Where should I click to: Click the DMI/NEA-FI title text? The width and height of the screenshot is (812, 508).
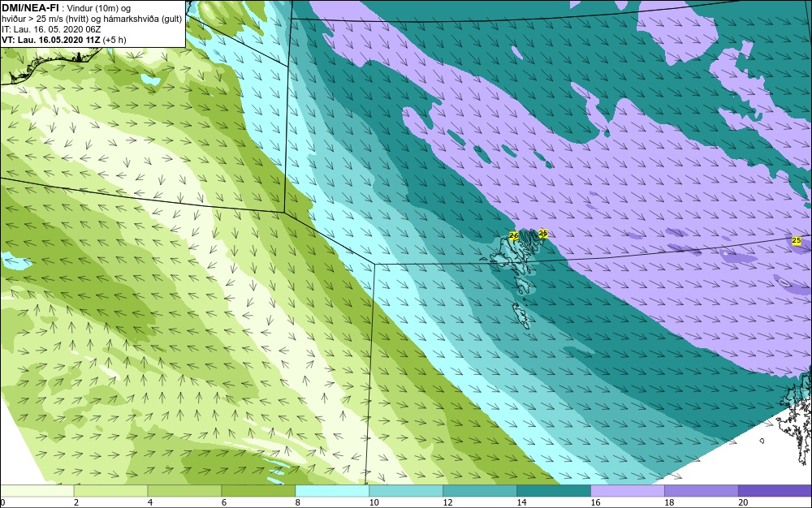(30, 8)
